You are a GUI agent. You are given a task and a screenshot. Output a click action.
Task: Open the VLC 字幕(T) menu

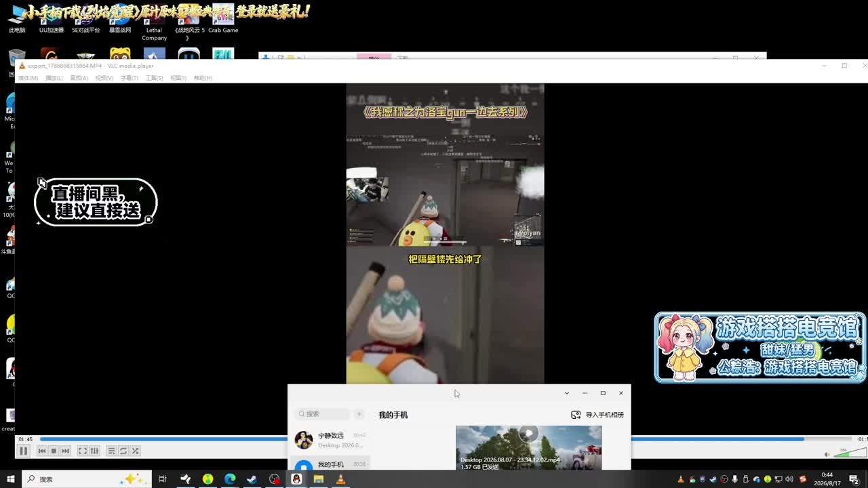tap(129, 78)
